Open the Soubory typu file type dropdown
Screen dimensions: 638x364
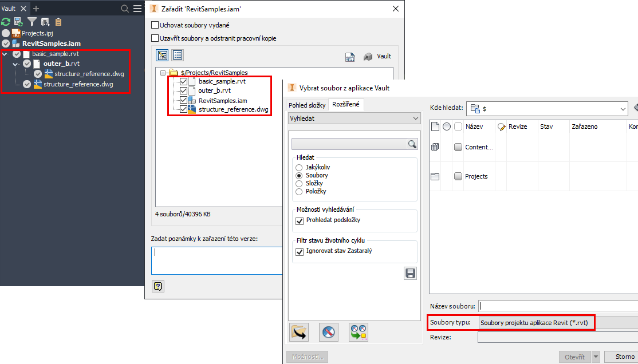(558, 323)
